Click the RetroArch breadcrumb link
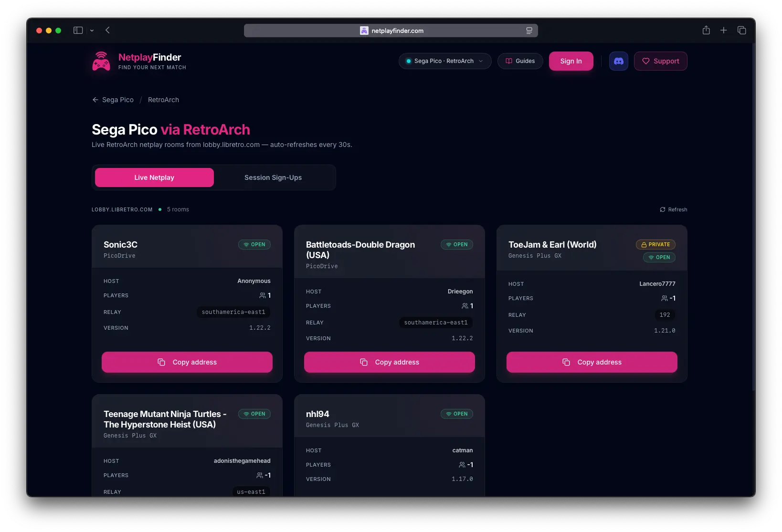Screen dimensions: 782x532 coord(163,100)
